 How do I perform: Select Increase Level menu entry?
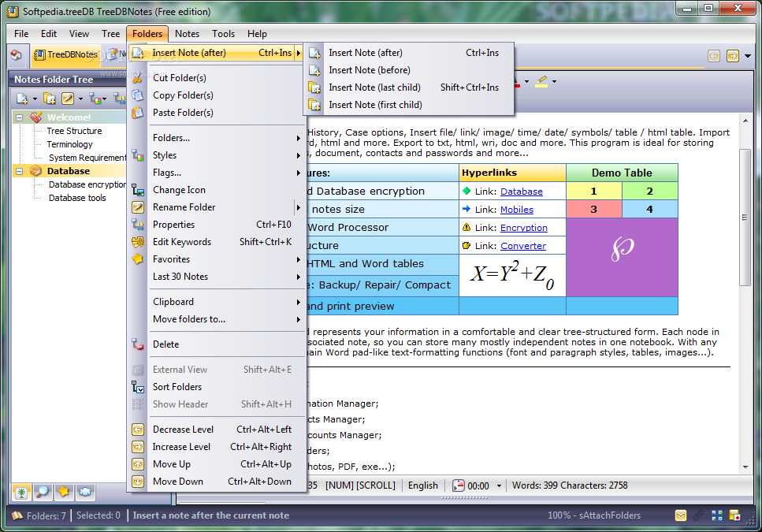(x=216, y=447)
